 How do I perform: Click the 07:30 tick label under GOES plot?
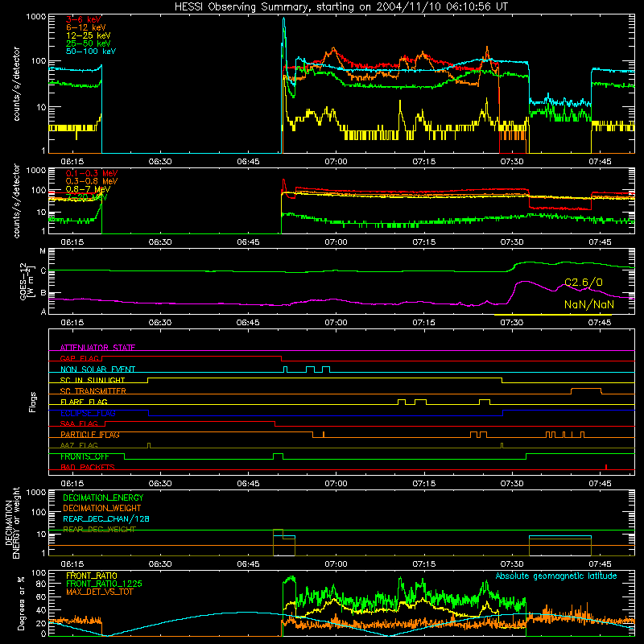coord(512,323)
